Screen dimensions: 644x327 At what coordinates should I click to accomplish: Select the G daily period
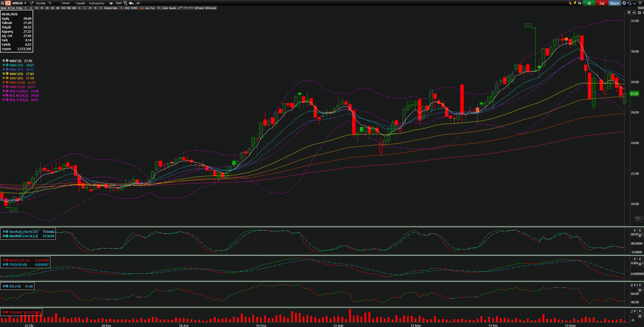[85, 8]
